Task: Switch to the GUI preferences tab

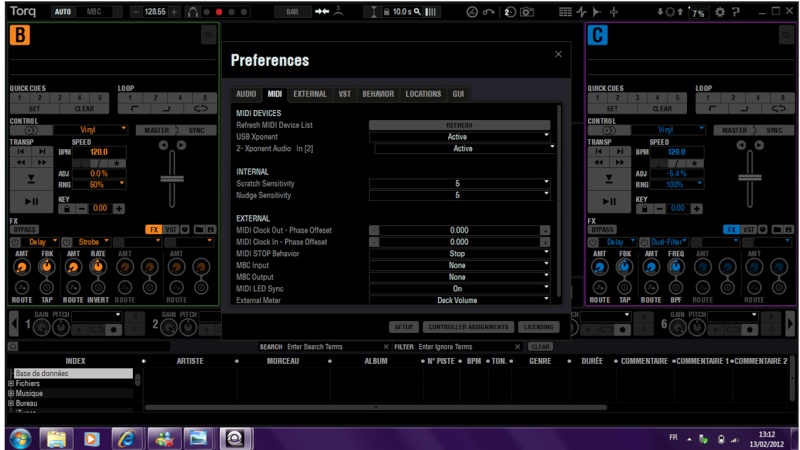Action: point(458,94)
